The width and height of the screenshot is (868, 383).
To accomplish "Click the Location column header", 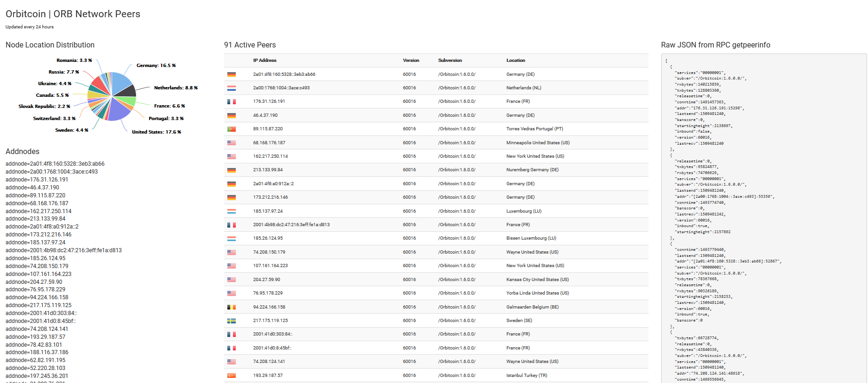I will tap(516, 60).
